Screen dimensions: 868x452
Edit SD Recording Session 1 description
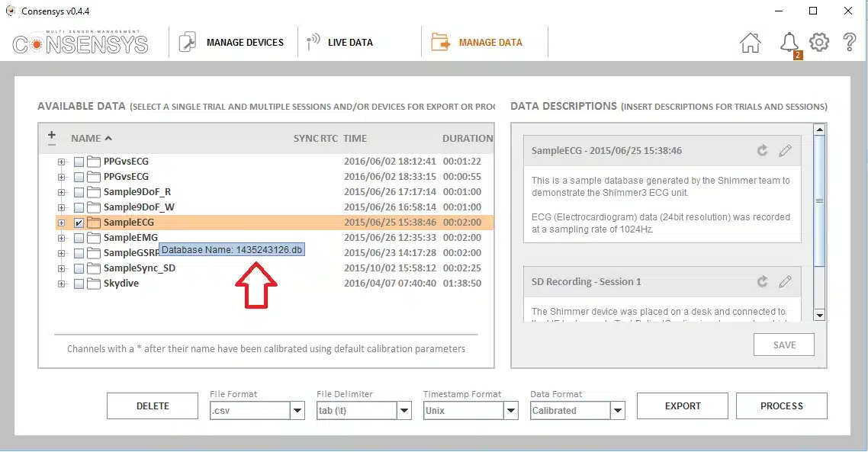tap(785, 281)
